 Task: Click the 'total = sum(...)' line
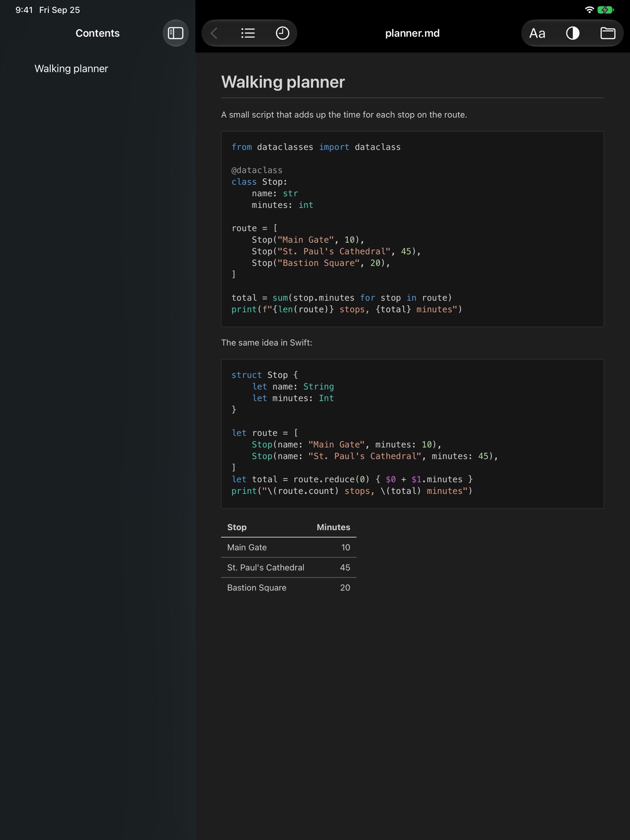tap(342, 298)
